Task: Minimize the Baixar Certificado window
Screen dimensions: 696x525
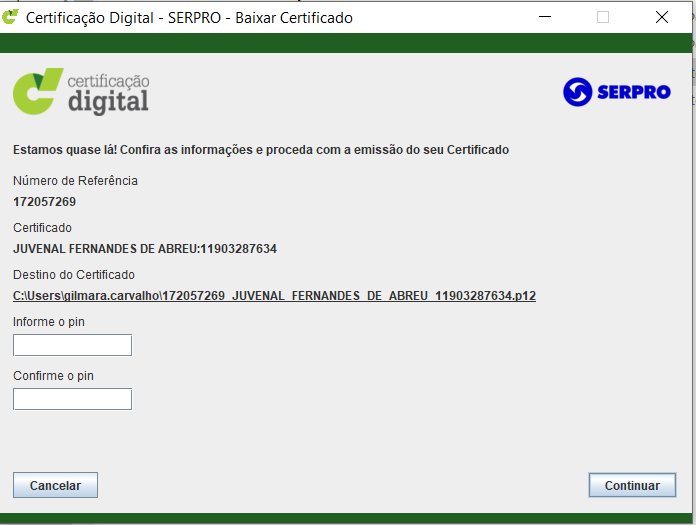Action: tap(545, 17)
